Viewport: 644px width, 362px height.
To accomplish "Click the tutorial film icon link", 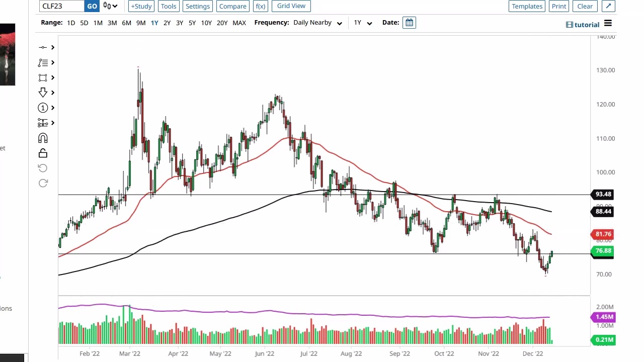I will coord(583,25).
